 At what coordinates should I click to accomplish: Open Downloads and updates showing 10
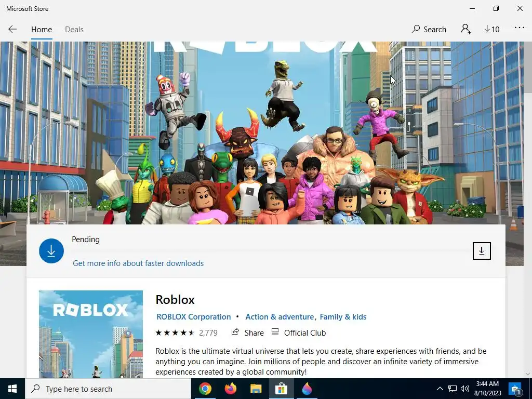(491, 30)
